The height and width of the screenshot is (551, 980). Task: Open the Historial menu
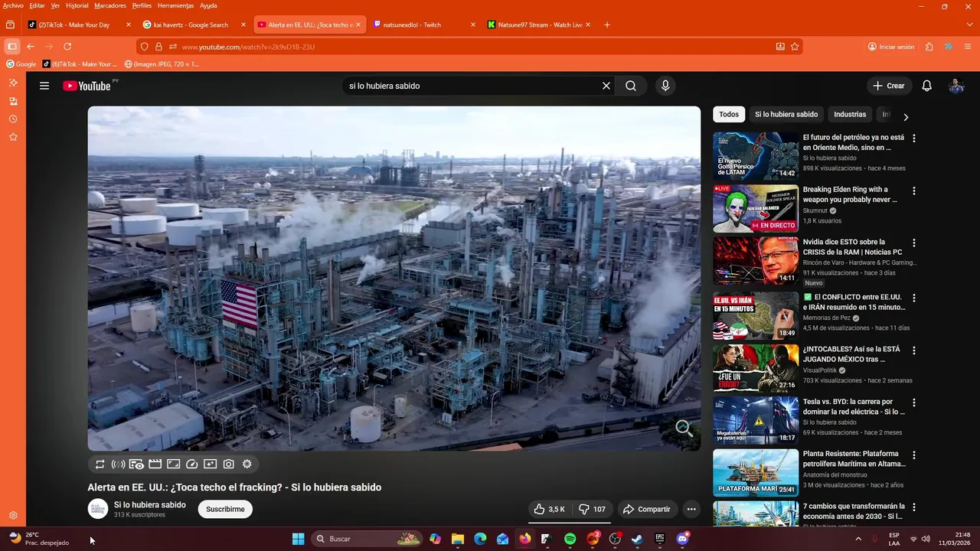pyautogui.click(x=77, y=5)
